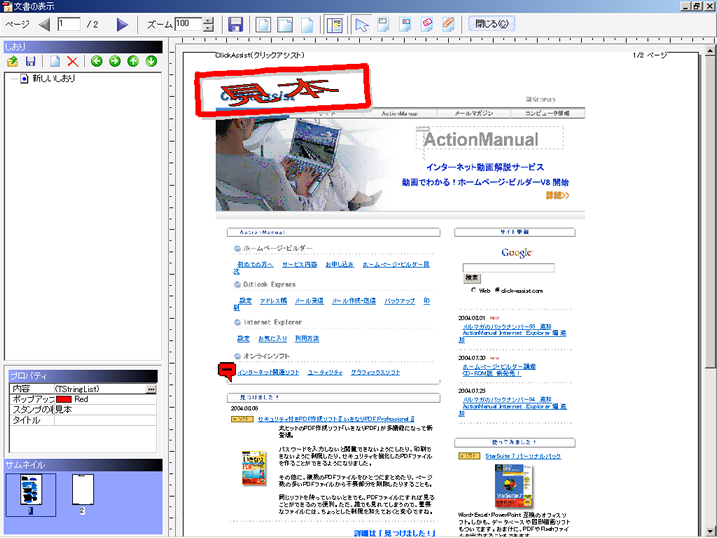Move bookmark up with green arrow
717x538 pixels.
tap(133, 61)
